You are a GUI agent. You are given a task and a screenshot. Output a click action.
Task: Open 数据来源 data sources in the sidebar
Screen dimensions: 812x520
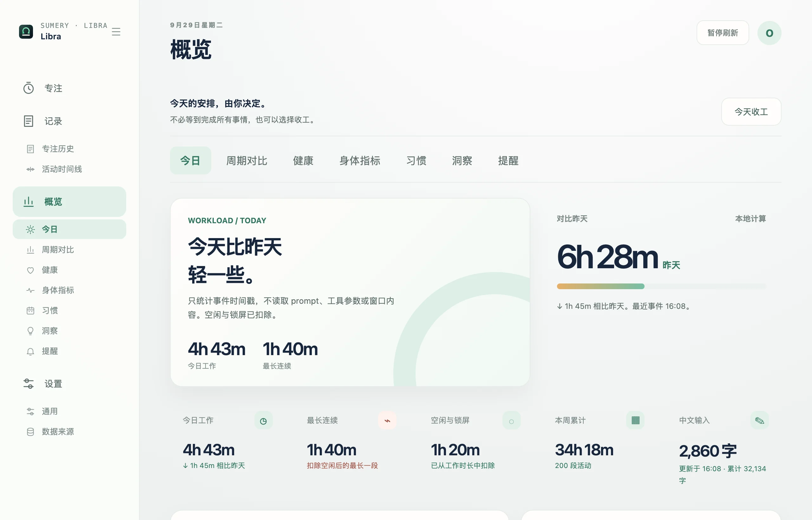[x=69, y=432]
